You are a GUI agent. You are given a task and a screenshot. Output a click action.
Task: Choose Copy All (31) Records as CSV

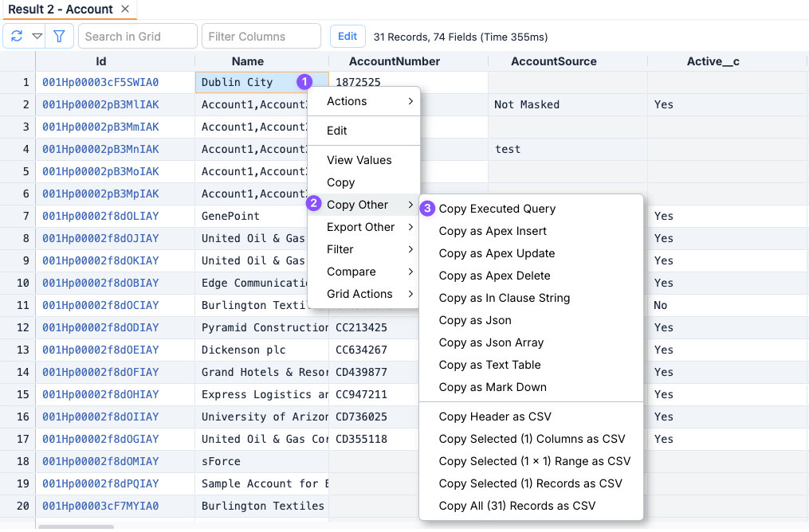[x=516, y=506]
